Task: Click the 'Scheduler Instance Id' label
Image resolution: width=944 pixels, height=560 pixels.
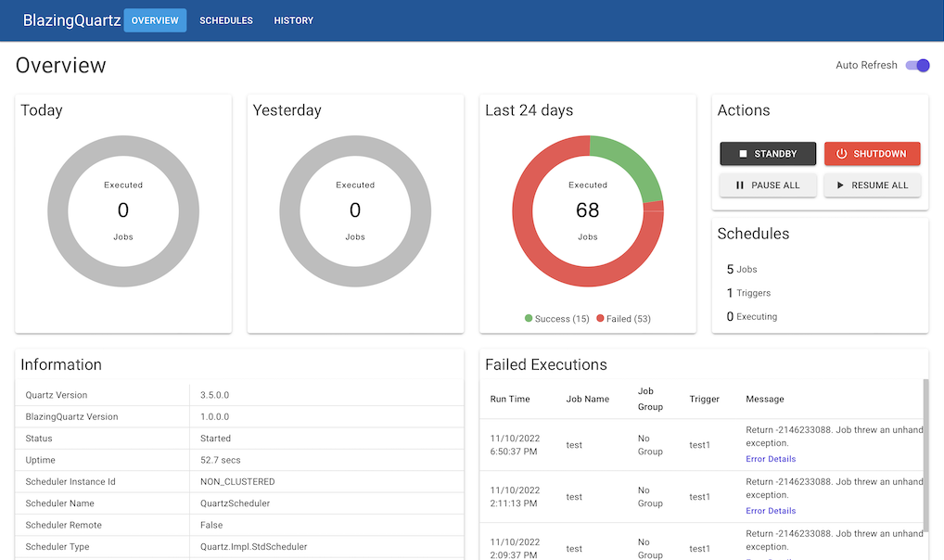Action: pos(70,482)
